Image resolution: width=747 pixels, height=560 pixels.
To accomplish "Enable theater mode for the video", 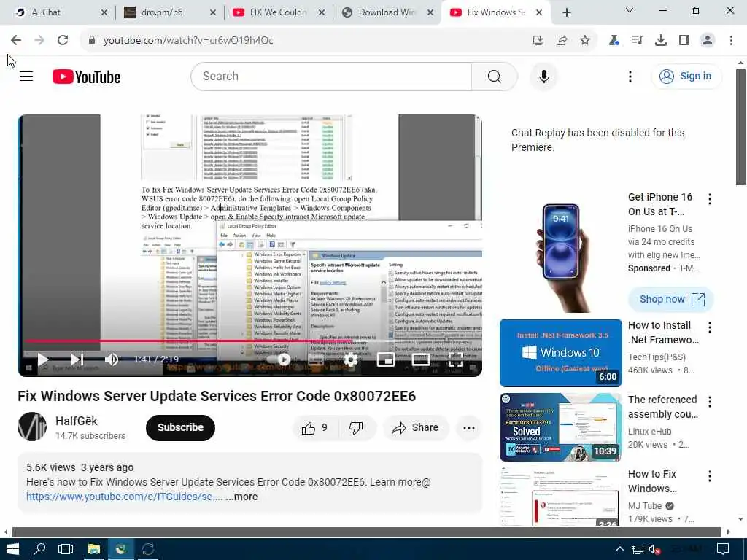I will coord(421,359).
